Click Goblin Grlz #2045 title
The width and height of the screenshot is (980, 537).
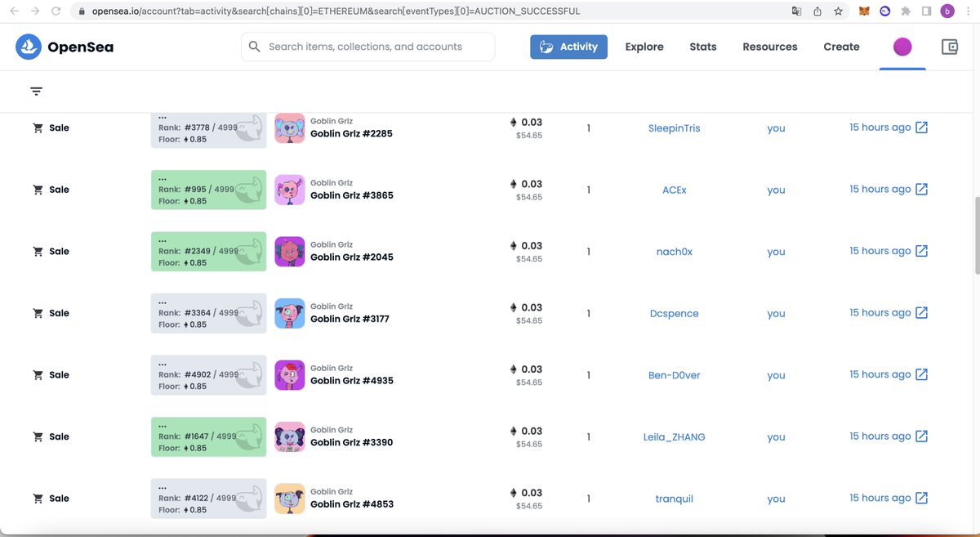(352, 257)
